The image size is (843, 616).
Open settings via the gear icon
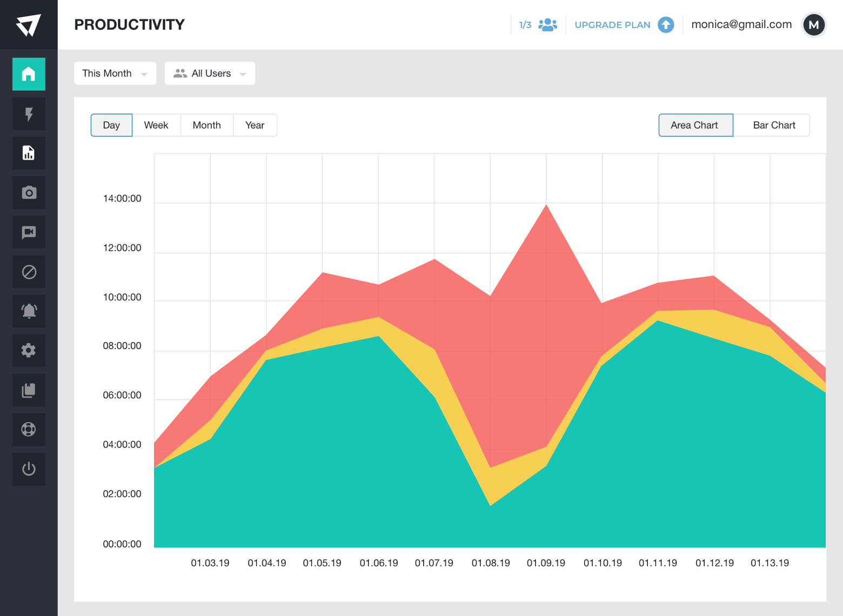[x=29, y=351]
